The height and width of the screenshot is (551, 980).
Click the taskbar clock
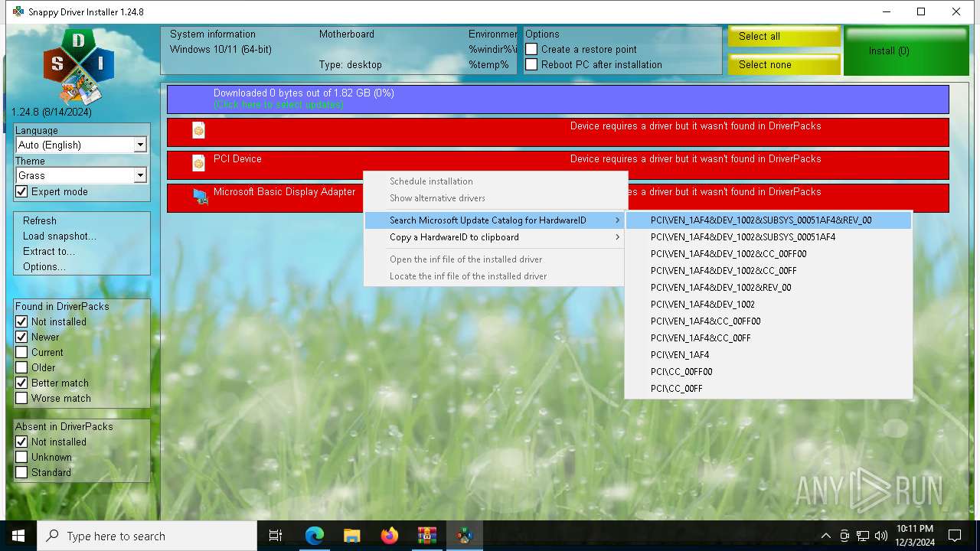(x=915, y=536)
